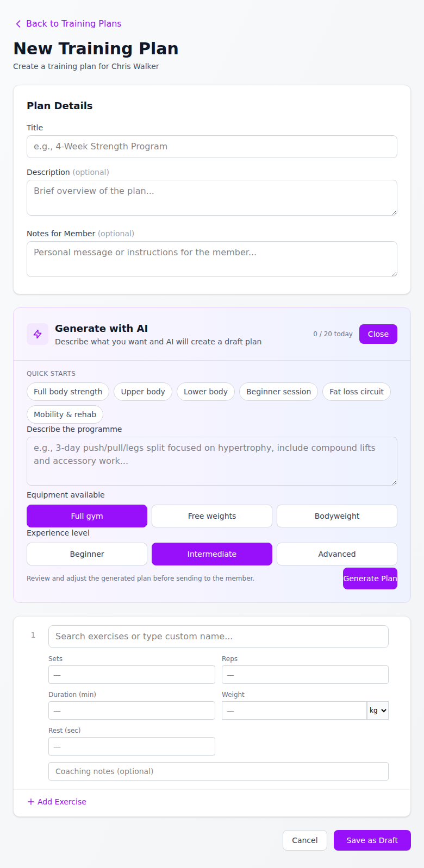
Task: Select the Full body strength quick start
Action: [x=67, y=391]
